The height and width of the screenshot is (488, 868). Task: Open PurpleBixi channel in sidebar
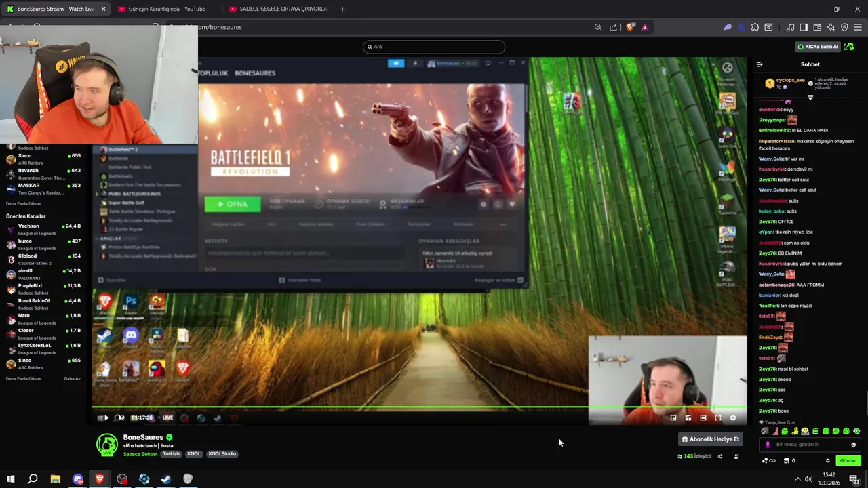(44, 289)
